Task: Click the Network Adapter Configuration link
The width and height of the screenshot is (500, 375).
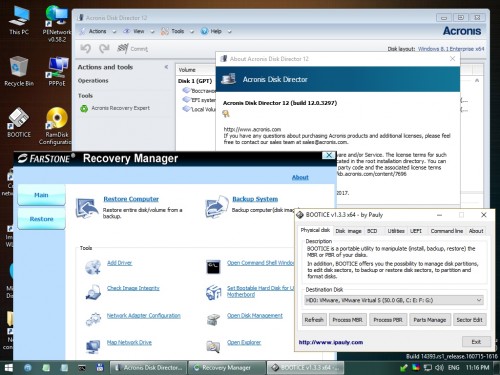Action: click(144, 316)
